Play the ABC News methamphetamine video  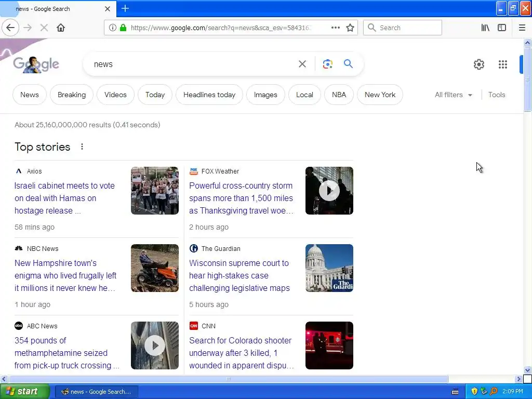pos(155,345)
